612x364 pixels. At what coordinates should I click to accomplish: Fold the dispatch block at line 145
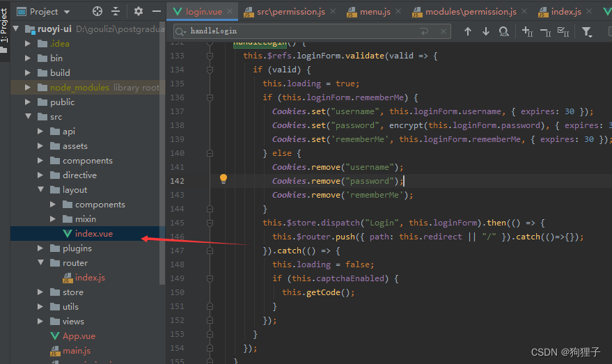(x=210, y=223)
